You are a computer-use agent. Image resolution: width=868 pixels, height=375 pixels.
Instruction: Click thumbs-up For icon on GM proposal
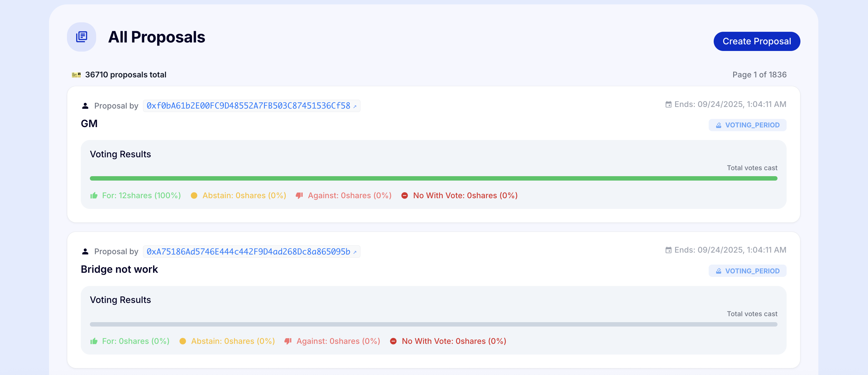94,196
